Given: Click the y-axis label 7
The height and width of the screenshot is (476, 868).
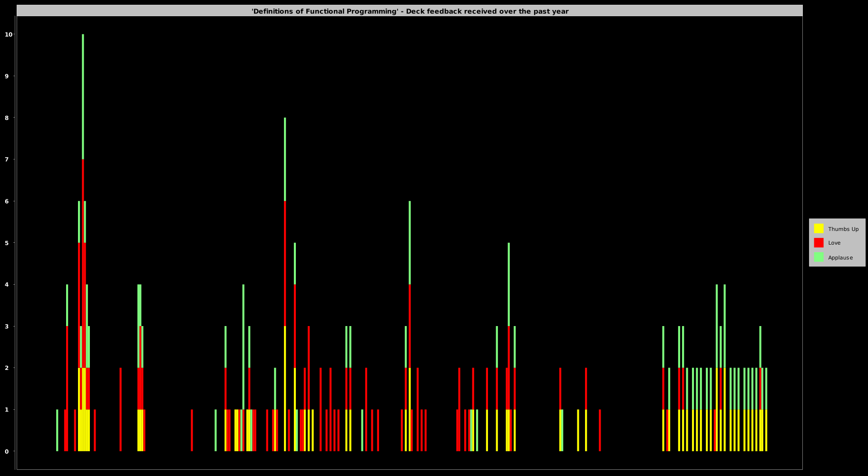Looking at the screenshot, I should pos(7,159).
